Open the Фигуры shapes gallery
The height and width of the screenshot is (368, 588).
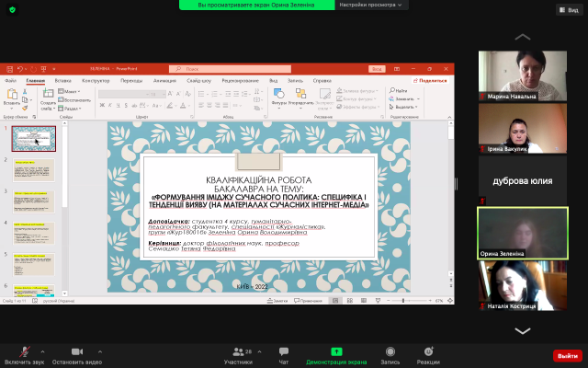(x=278, y=97)
